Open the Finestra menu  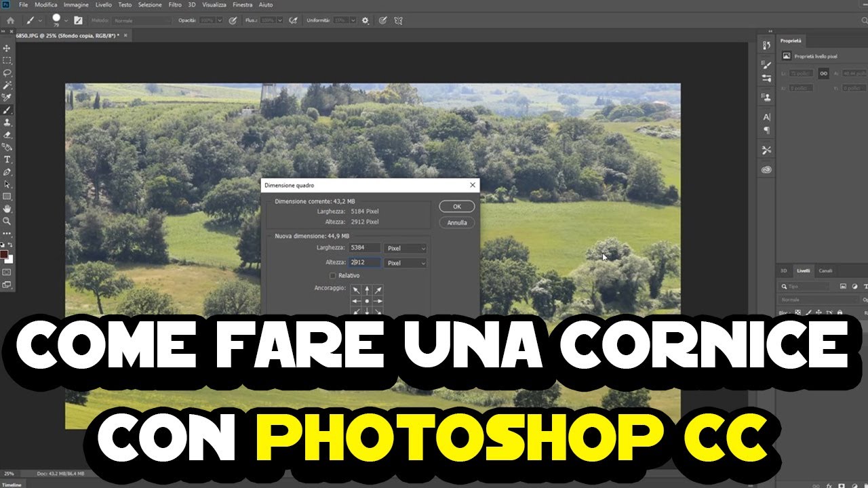point(242,5)
